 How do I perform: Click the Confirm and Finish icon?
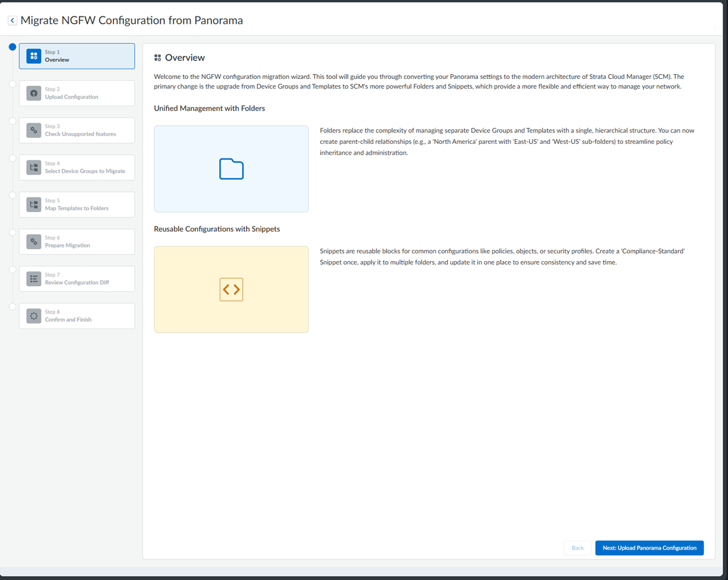[x=34, y=316]
